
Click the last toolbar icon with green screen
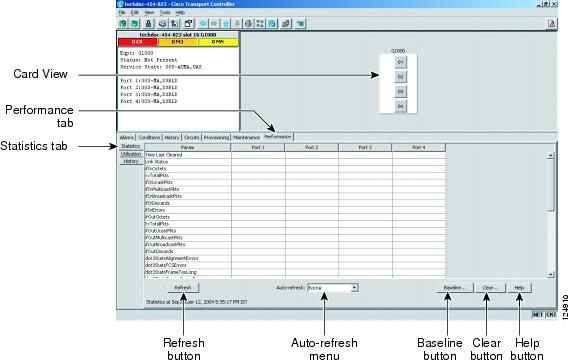300,24
